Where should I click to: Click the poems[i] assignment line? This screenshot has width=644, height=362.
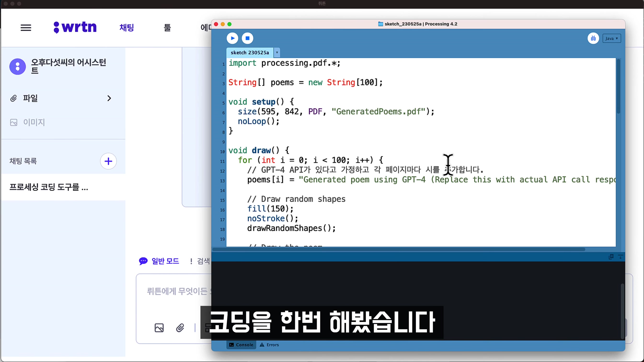431,180
